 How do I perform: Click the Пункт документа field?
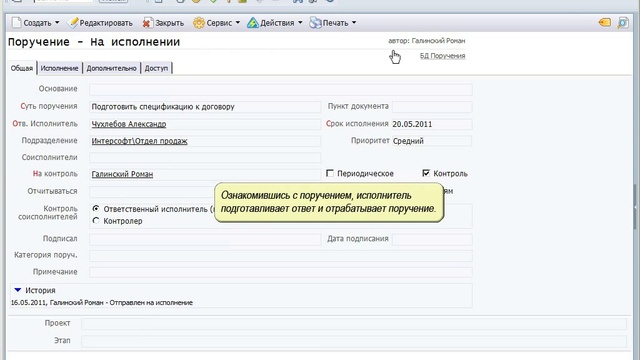coord(432,107)
